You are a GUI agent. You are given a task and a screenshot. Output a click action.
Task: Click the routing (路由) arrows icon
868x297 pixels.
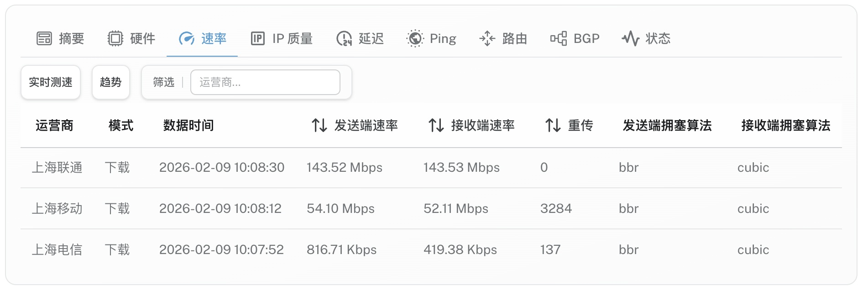coord(487,38)
